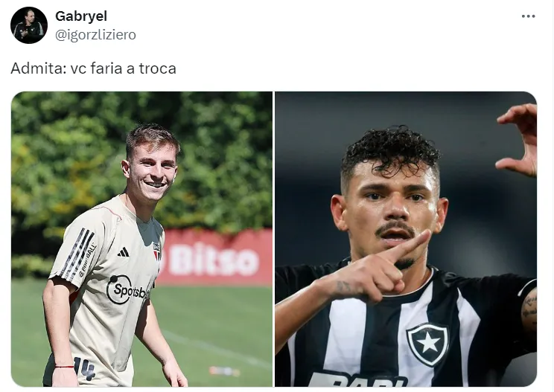The width and height of the screenshot is (554, 392).
Task: Visit the Gabryel display name link
Action: pos(81,16)
